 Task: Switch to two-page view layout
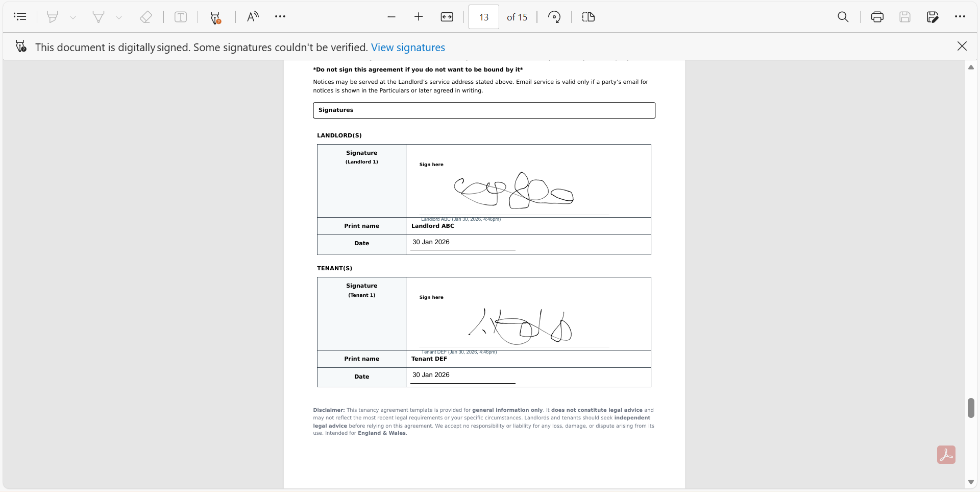click(x=588, y=17)
